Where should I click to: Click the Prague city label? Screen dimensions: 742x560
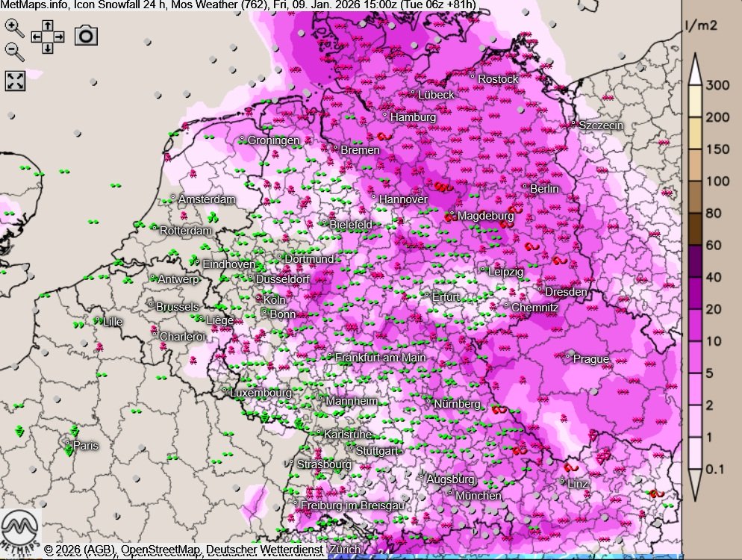pos(591,359)
